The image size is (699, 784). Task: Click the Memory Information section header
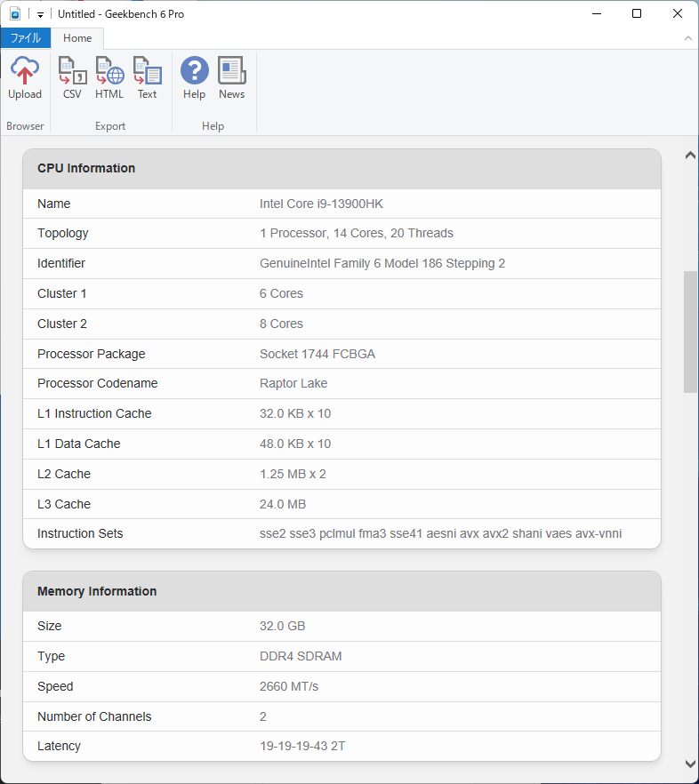pyautogui.click(x=97, y=591)
